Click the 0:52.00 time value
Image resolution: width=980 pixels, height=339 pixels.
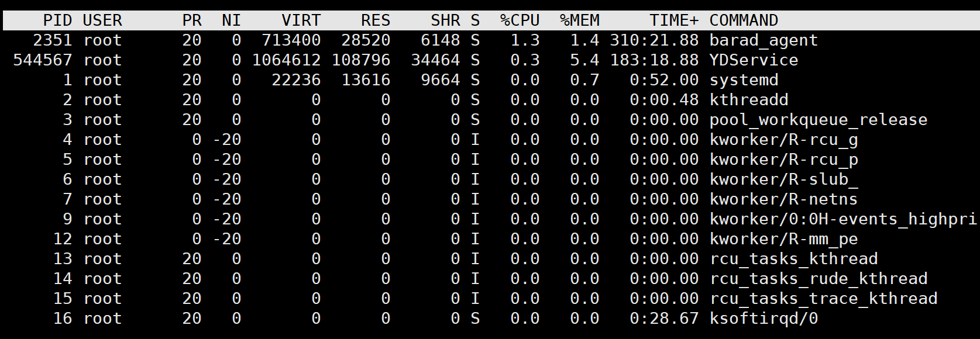click(x=664, y=80)
